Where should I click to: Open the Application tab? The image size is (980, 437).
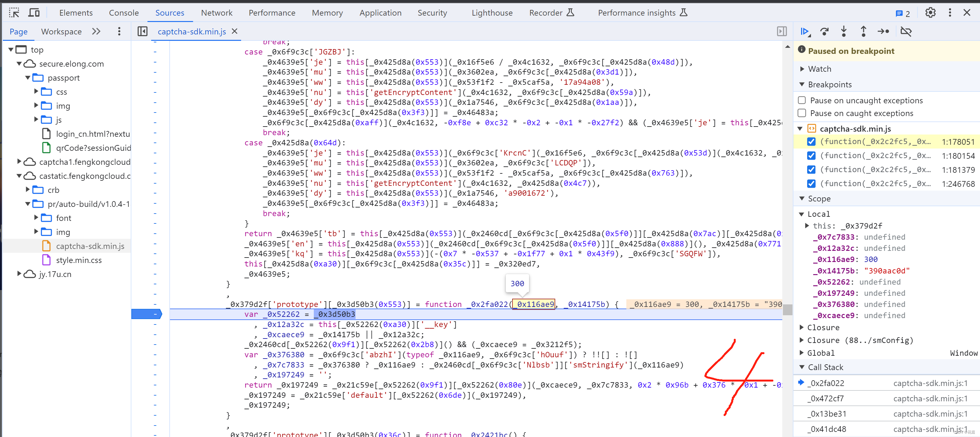[x=380, y=12]
